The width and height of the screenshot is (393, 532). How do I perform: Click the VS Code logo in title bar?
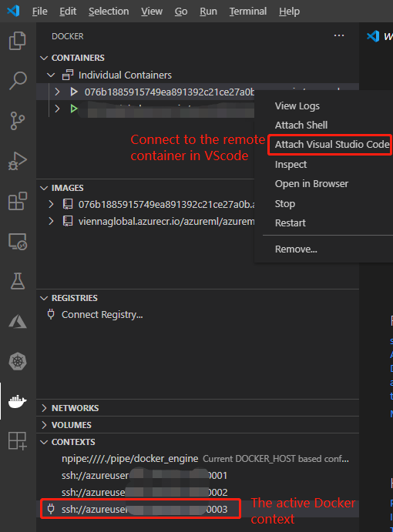click(x=13, y=11)
